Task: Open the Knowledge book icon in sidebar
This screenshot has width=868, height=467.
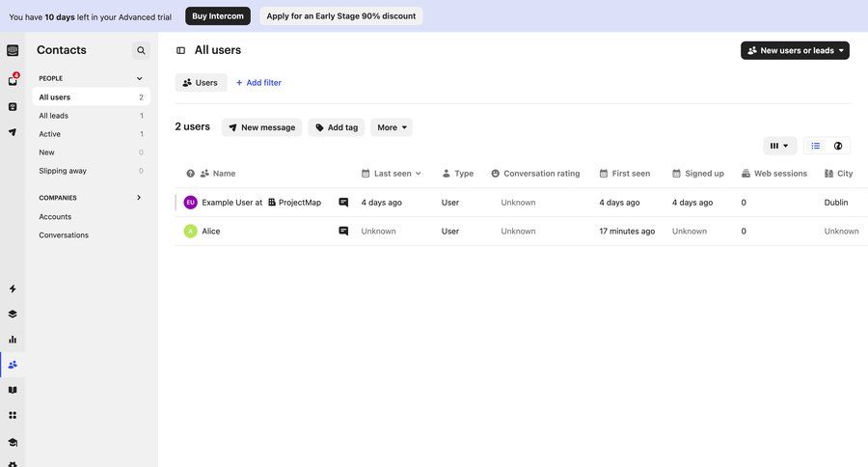Action: (13, 390)
